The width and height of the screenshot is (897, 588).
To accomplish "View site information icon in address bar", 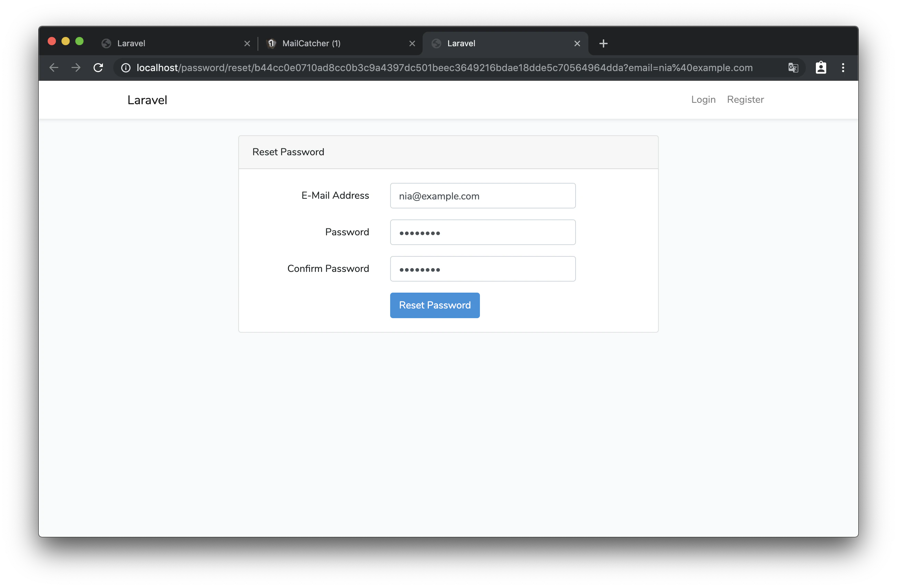I will click(x=126, y=68).
